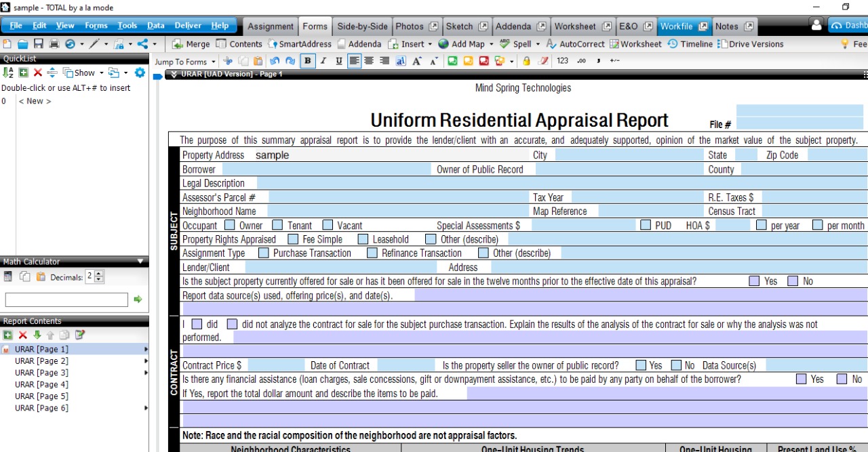Toggle Italic formatting
Screen dimensions: 868x452
(x=323, y=61)
